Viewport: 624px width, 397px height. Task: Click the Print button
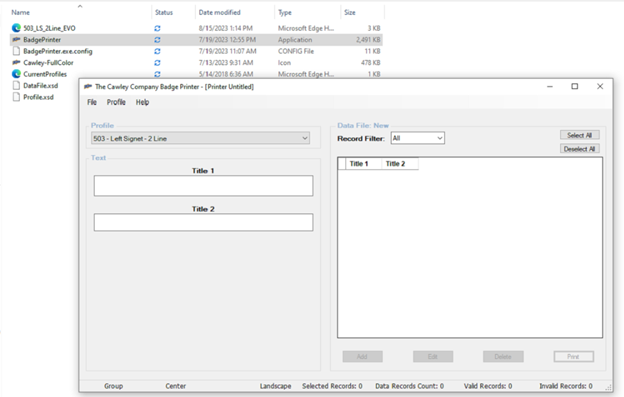pyautogui.click(x=573, y=356)
